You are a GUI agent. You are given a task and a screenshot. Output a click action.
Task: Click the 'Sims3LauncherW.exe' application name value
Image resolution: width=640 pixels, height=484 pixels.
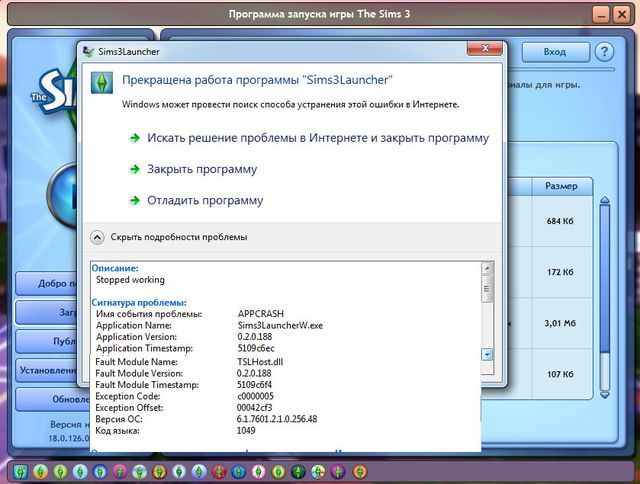click(x=280, y=325)
